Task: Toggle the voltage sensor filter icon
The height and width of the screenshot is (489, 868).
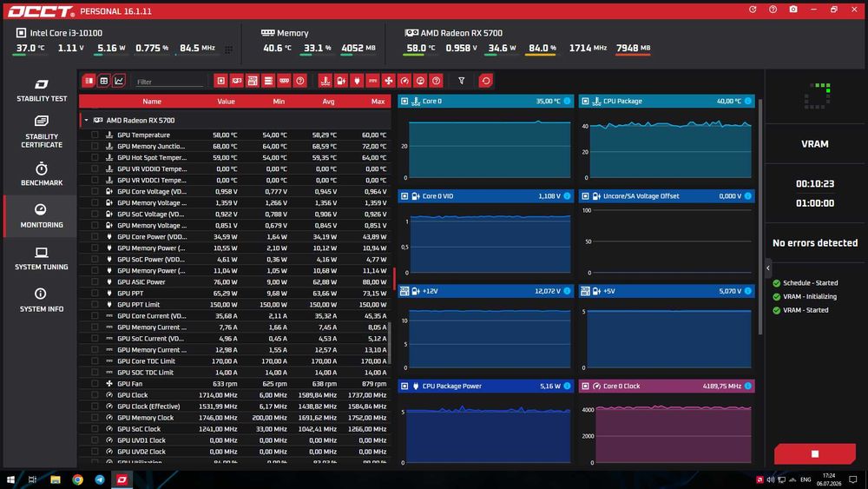Action: point(341,81)
